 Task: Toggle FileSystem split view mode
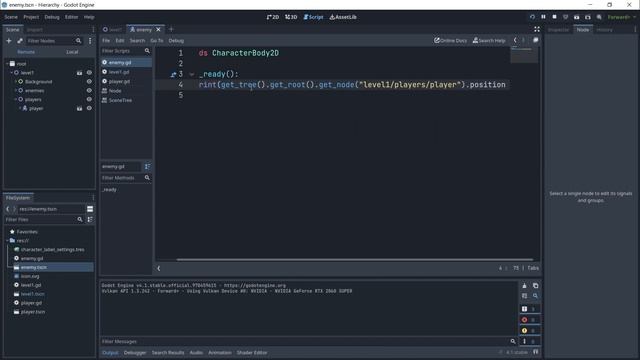click(90, 209)
